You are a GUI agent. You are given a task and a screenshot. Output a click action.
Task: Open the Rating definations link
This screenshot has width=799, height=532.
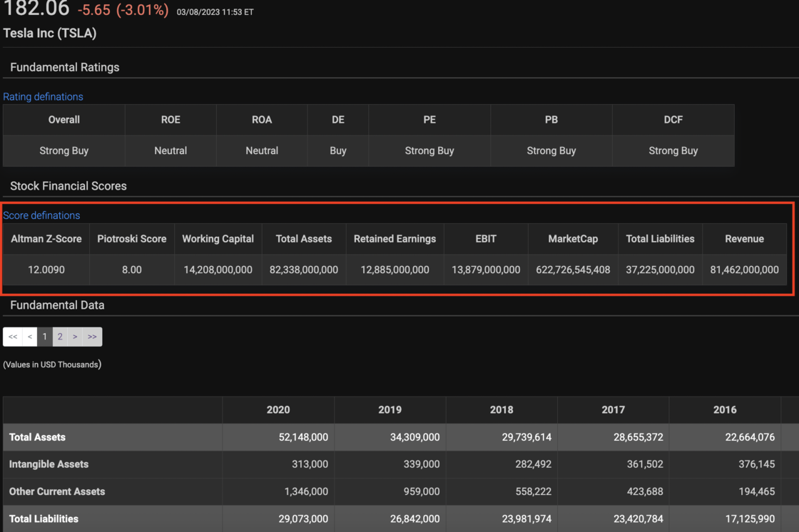click(x=43, y=97)
